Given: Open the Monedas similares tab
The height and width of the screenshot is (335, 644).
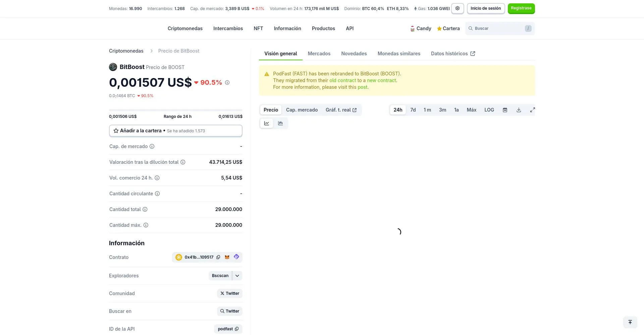Looking at the screenshot, I should (x=399, y=54).
